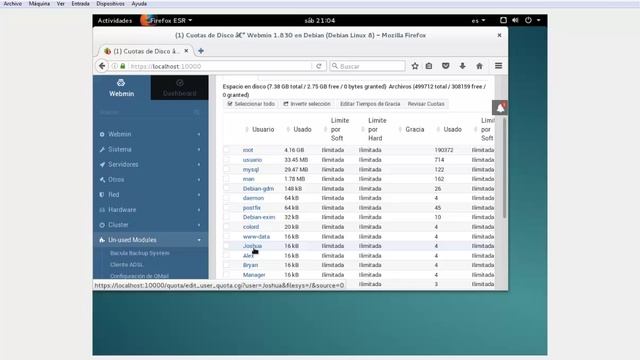Expand the Webmin sidebar category

[x=151, y=134]
